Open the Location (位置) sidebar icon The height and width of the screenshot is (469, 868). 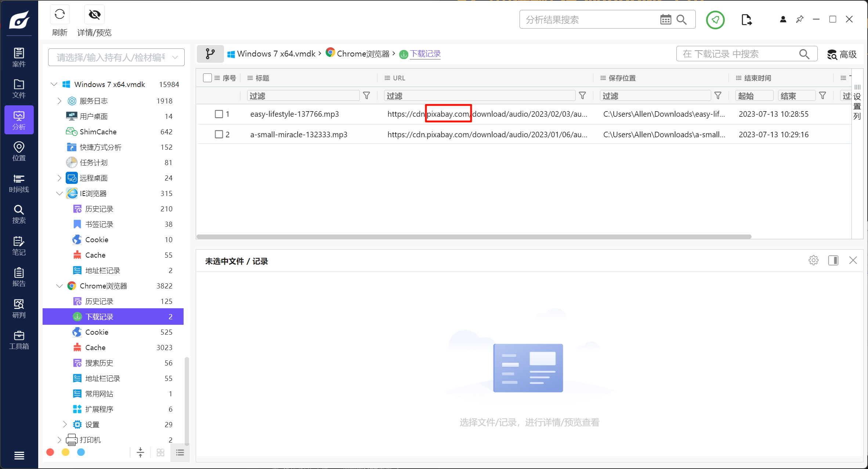[x=19, y=151]
